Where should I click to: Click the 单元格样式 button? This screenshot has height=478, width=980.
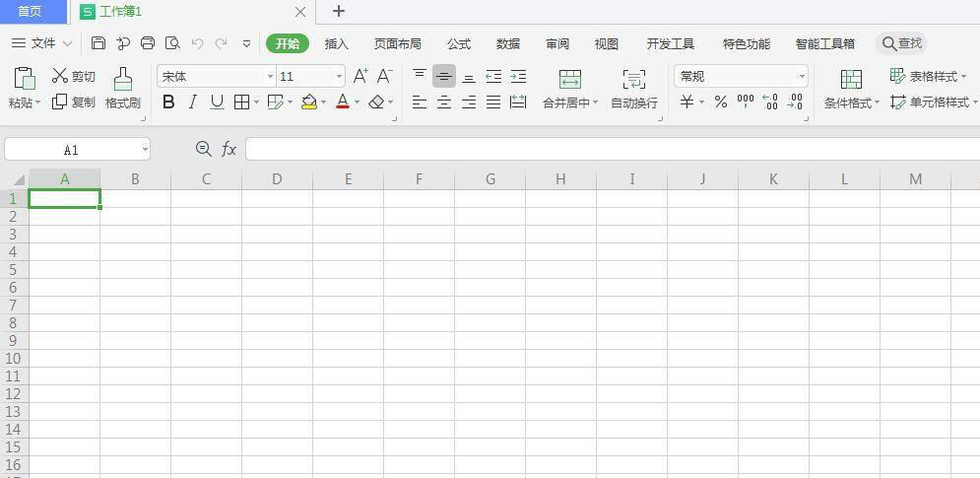pos(934,102)
